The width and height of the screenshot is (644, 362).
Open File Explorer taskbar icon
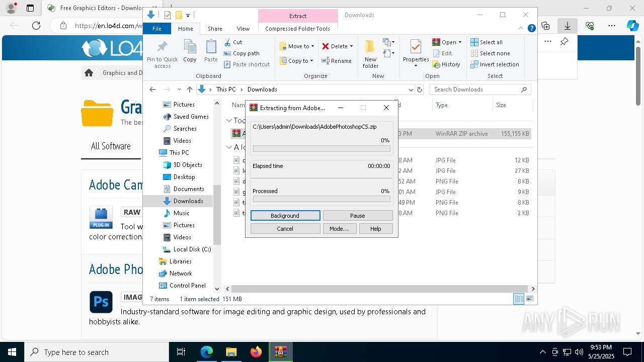tap(231, 352)
